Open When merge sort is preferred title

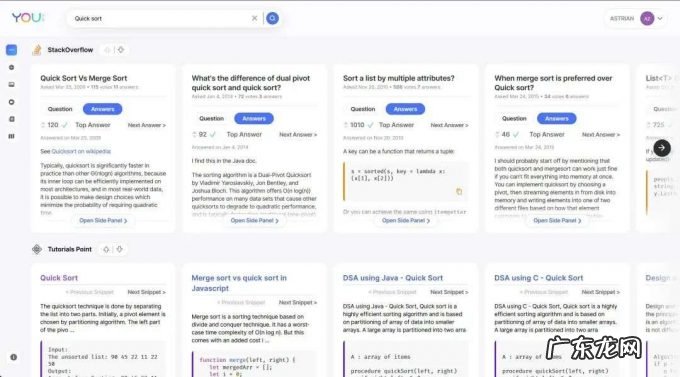[553, 82]
